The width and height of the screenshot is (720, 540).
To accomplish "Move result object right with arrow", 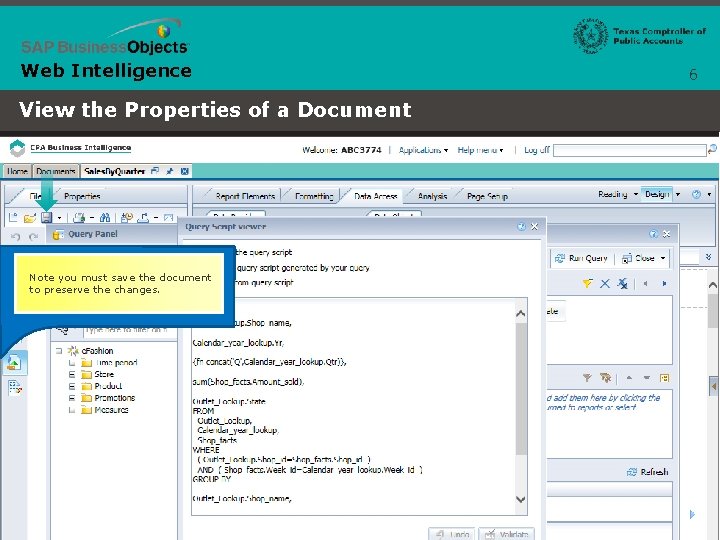I will [x=664, y=284].
